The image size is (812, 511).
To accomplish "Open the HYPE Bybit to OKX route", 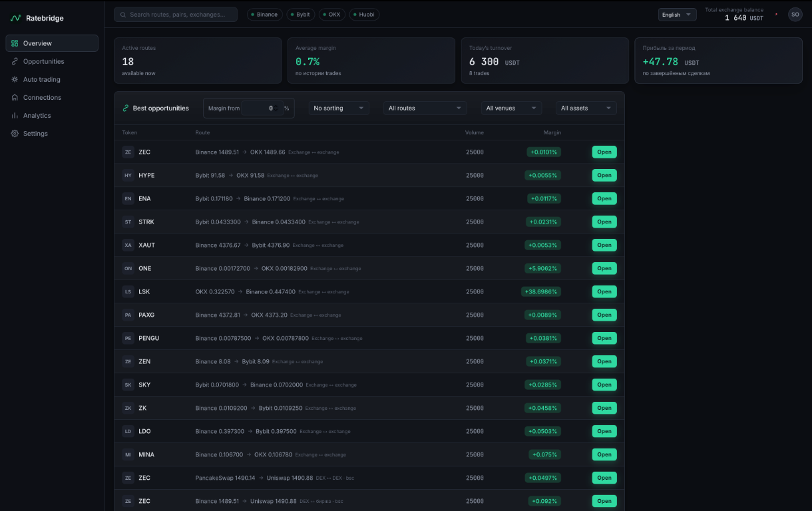I will (604, 175).
